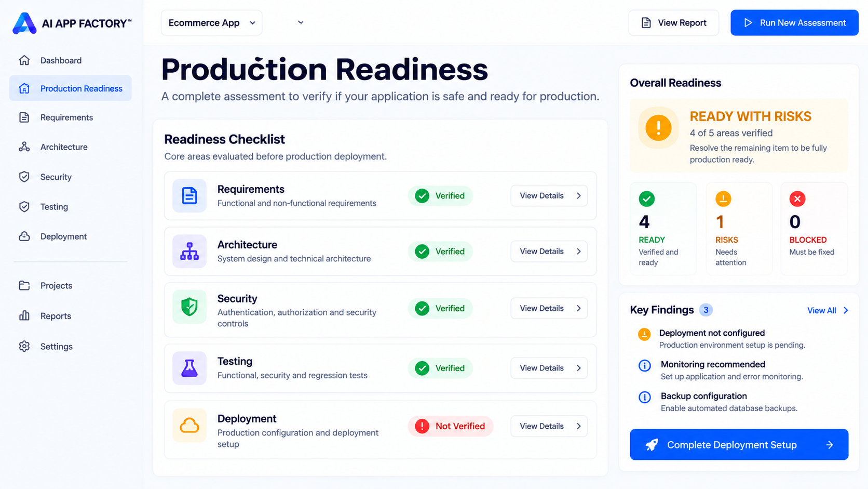
Task: Click the Verified badge on Architecture row
Action: (x=440, y=252)
